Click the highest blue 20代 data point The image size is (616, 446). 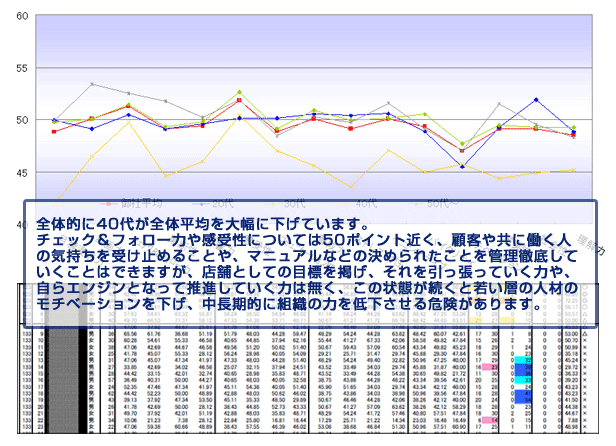pyautogui.click(x=536, y=100)
